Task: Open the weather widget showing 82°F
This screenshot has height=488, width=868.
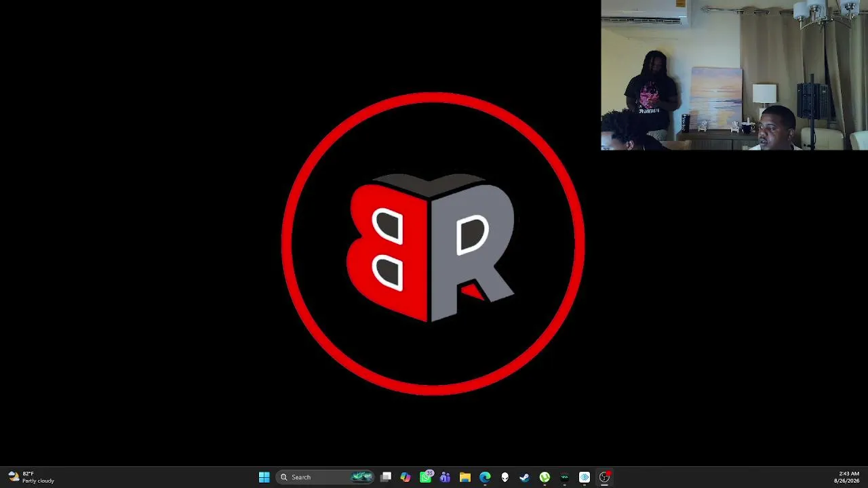Action: tap(31, 477)
